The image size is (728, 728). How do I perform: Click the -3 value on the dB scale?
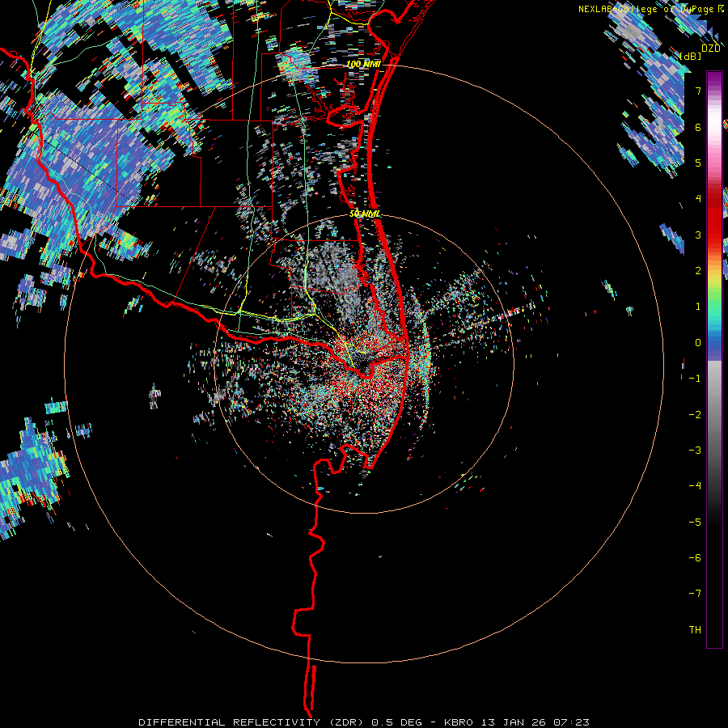[695, 450]
